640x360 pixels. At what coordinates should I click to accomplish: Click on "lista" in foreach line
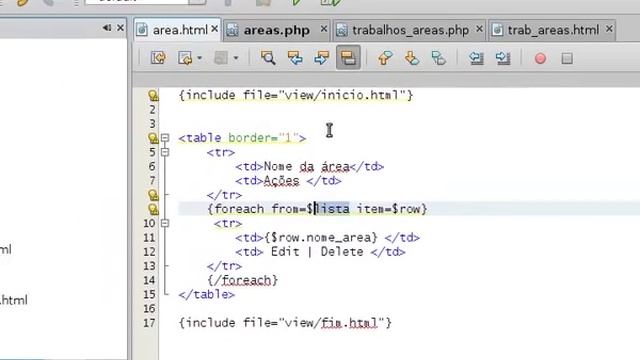332,209
